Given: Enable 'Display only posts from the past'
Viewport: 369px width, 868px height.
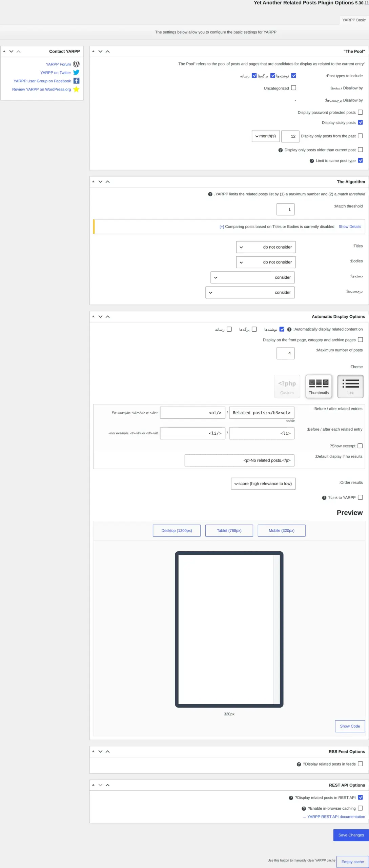Looking at the screenshot, I should 361,136.
